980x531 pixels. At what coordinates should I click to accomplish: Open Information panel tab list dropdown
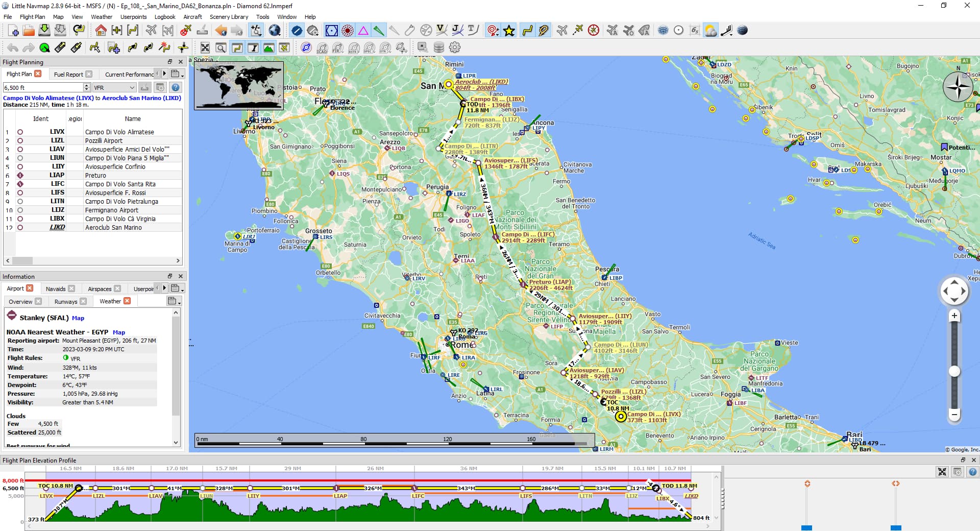[177, 288]
